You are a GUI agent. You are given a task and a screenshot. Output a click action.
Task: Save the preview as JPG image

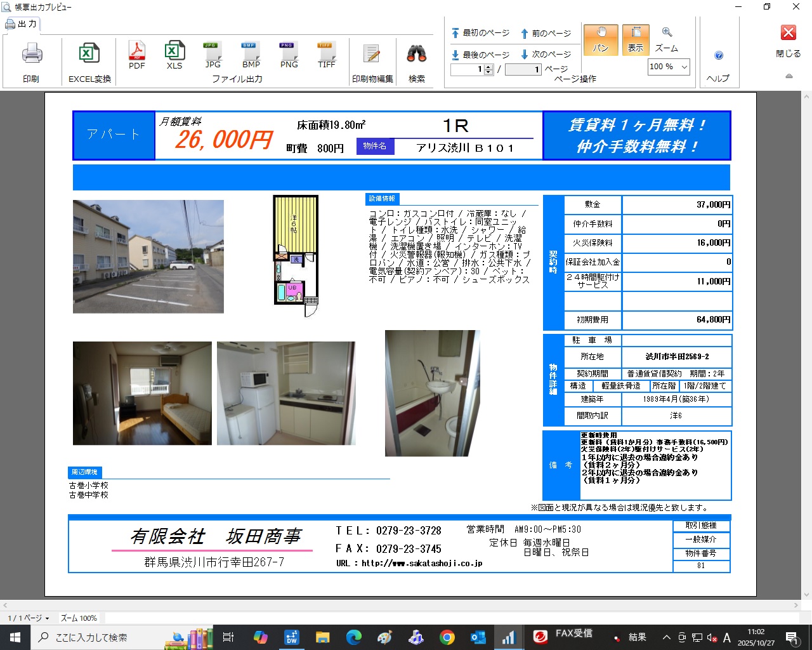pos(213,55)
